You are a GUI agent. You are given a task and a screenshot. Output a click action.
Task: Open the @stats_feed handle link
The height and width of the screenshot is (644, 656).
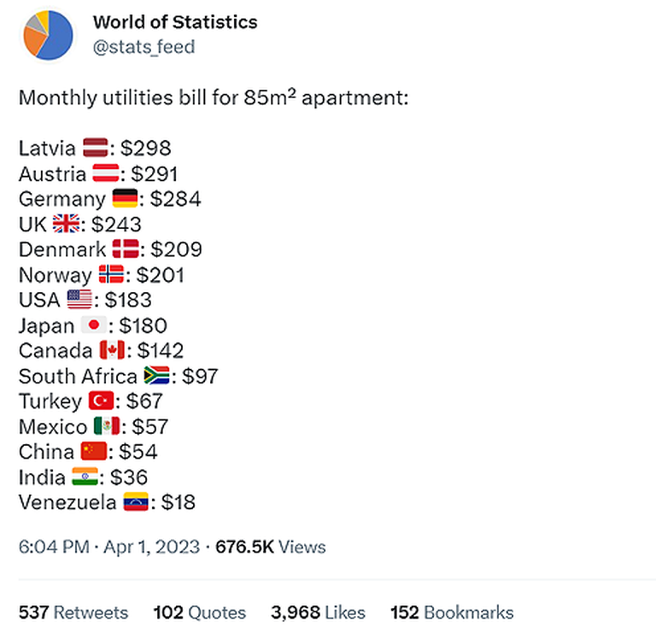coord(143,47)
